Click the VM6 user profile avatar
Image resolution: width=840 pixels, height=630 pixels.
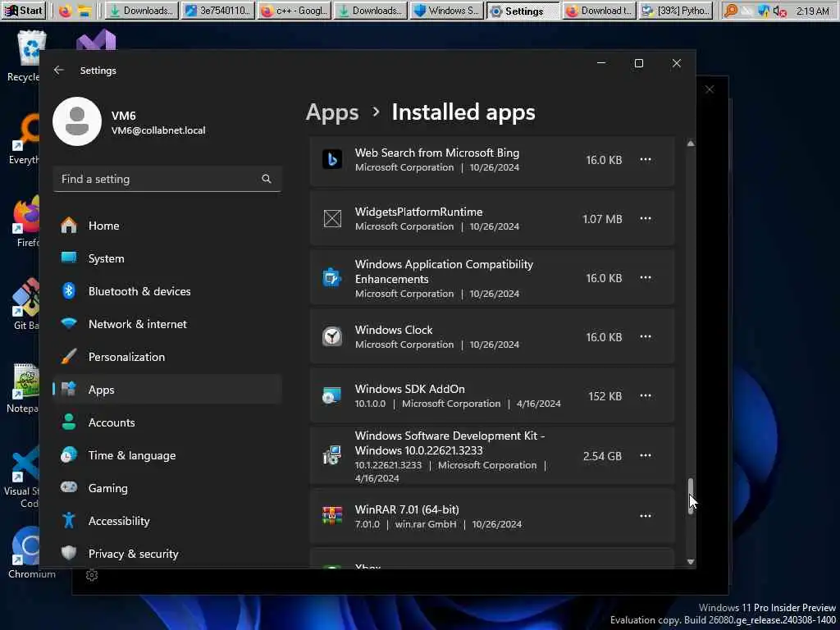[77, 121]
